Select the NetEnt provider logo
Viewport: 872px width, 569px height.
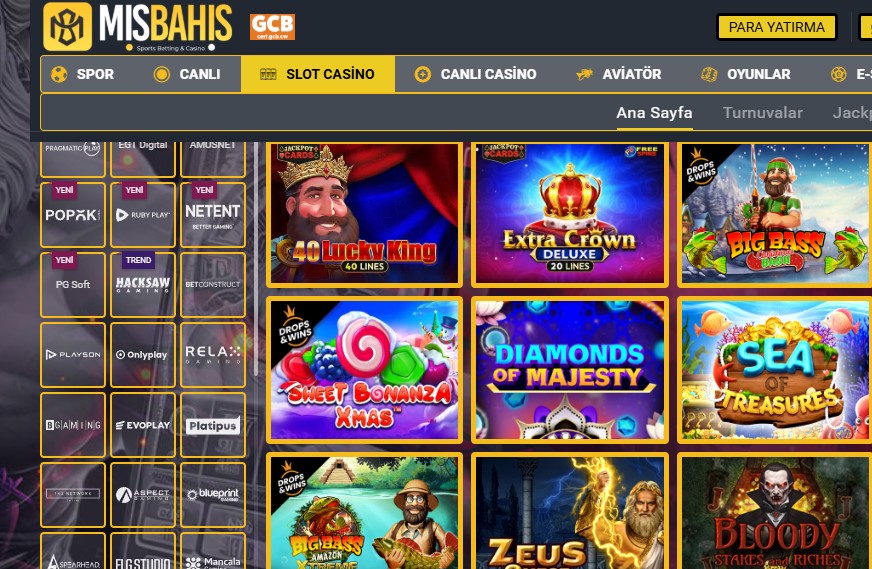coord(213,215)
